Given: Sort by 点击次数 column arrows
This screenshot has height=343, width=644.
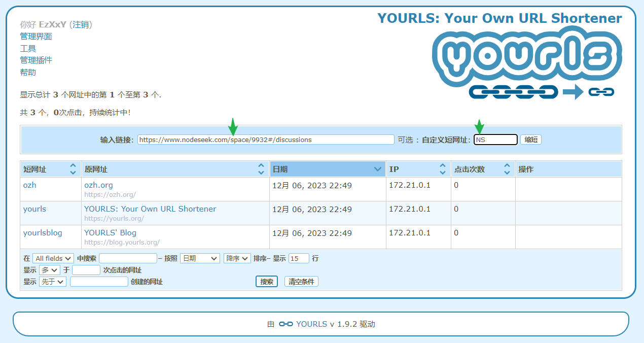Looking at the screenshot, I should click(x=507, y=169).
